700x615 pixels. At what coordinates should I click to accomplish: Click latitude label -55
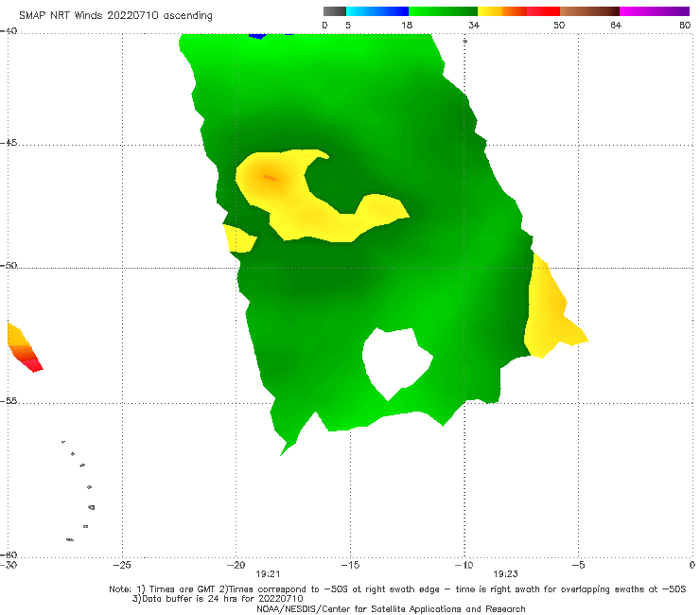tap(9, 401)
